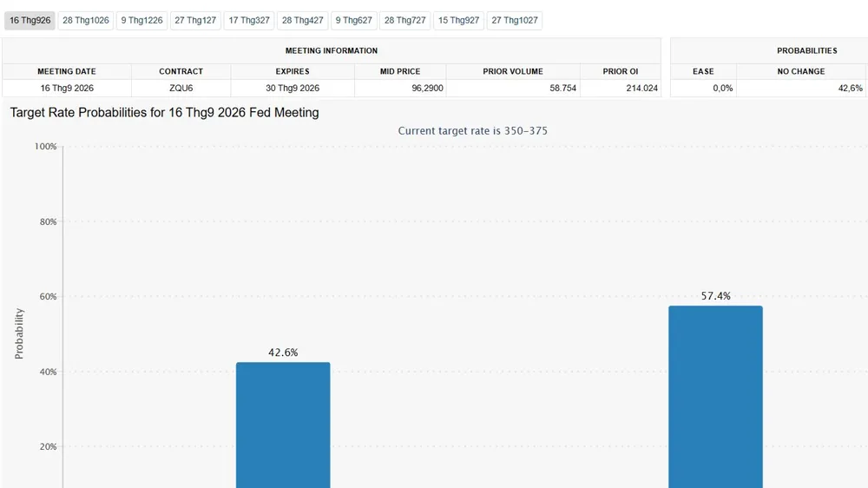The image size is (868, 488).
Task: Click the EASE probability column header
Action: (x=703, y=71)
